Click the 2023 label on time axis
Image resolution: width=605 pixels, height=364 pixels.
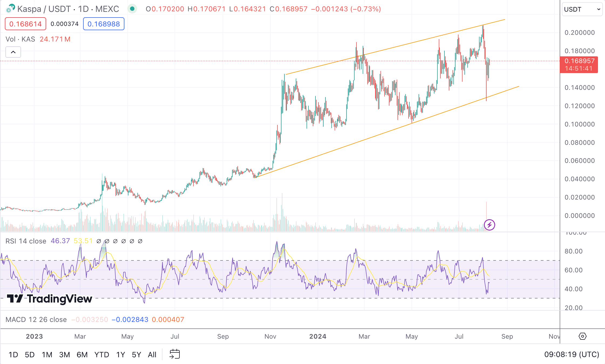[x=34, y=336]
